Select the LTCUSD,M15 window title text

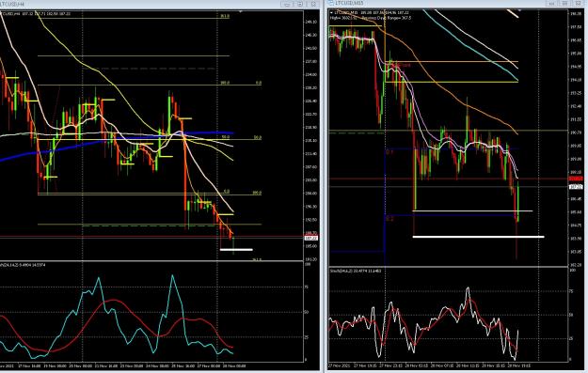tap(349, 4)
